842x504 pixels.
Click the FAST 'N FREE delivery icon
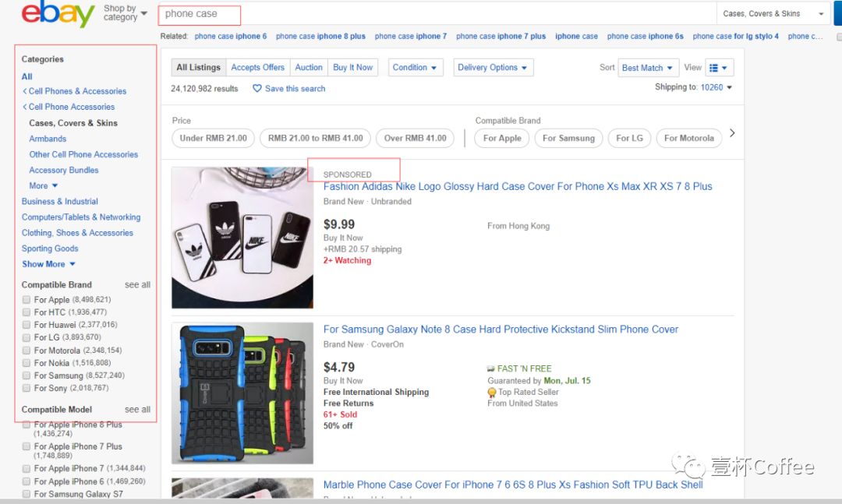click(x=491, y=368)
